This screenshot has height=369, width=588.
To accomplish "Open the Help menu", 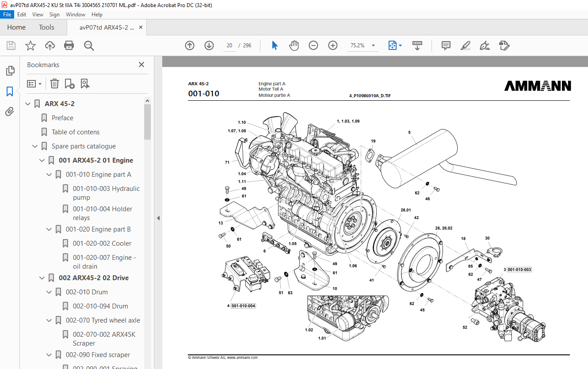I will point(97,15).
